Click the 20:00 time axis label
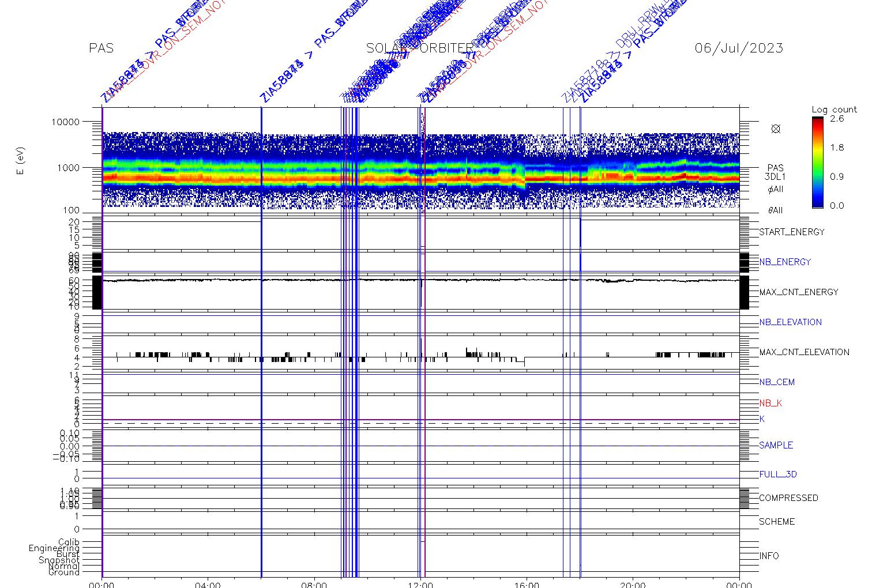The width and height of the screenshot is (872, 588). [x=633, y=585]
